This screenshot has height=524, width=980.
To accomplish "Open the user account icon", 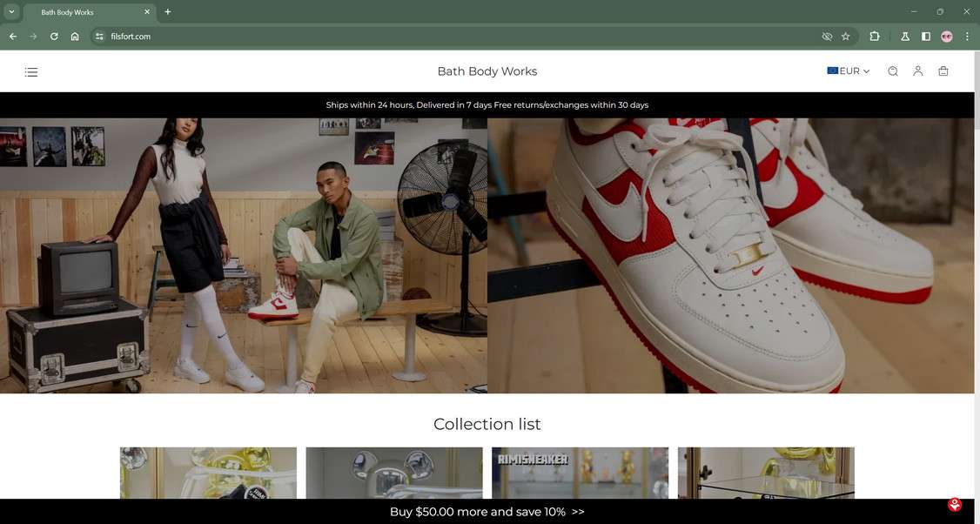I will pyautogui.click(x=917, y=71).
